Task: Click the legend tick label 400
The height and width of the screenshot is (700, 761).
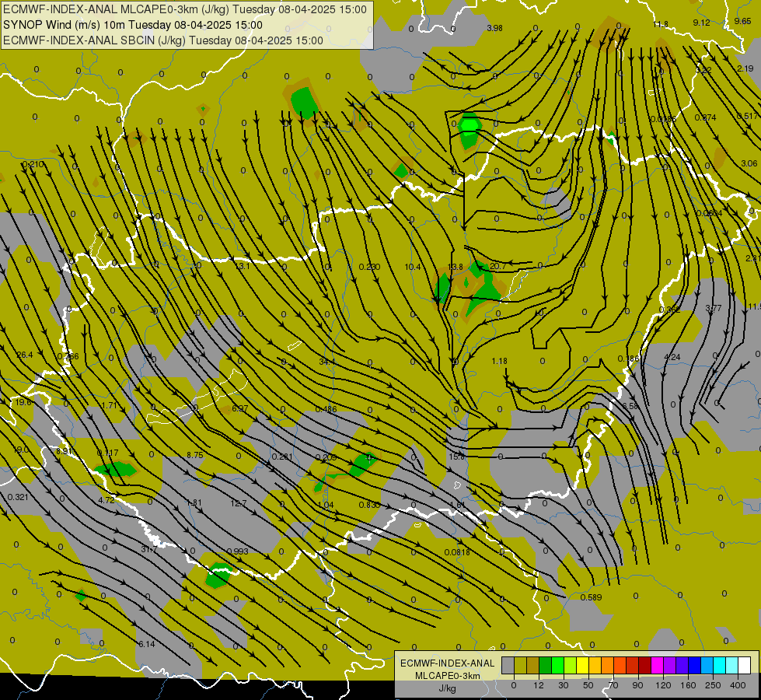Action: coord(738,685)
